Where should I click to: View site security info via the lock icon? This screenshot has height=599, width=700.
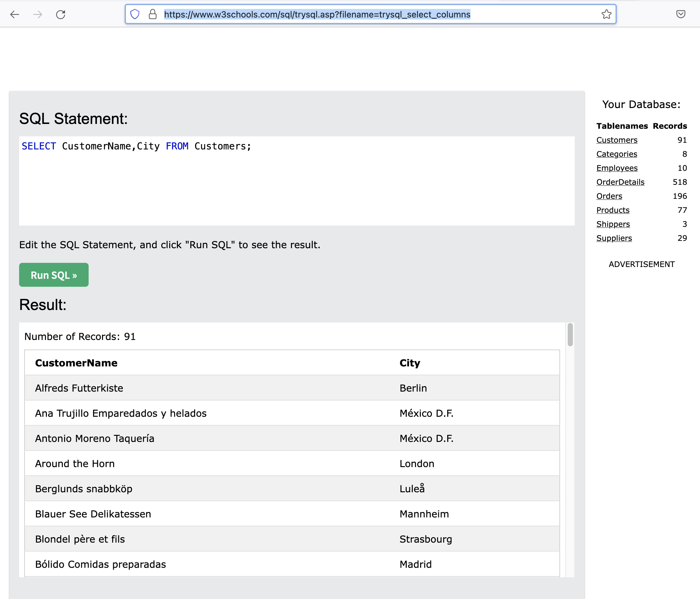[x=152, y=14]
